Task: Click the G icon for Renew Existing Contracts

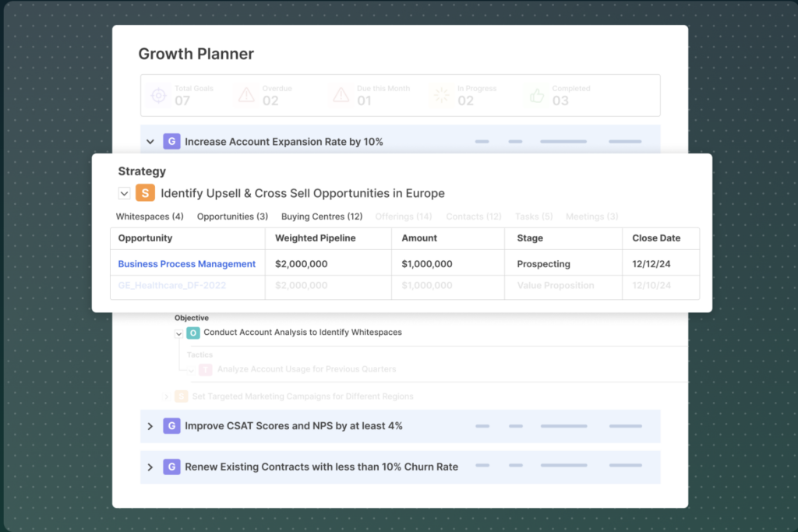Action: coord(171,467)
